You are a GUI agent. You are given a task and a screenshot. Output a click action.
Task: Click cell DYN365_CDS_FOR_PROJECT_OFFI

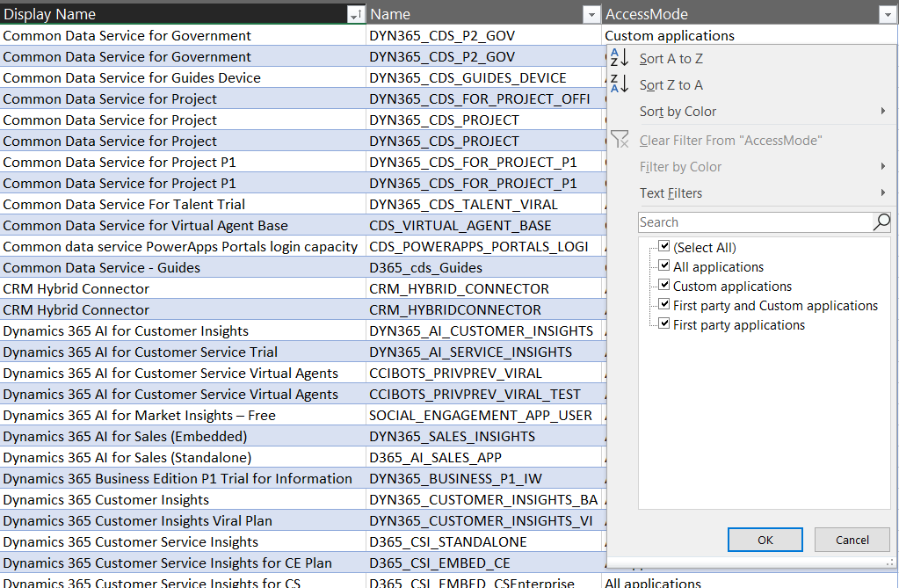point(484,98)
